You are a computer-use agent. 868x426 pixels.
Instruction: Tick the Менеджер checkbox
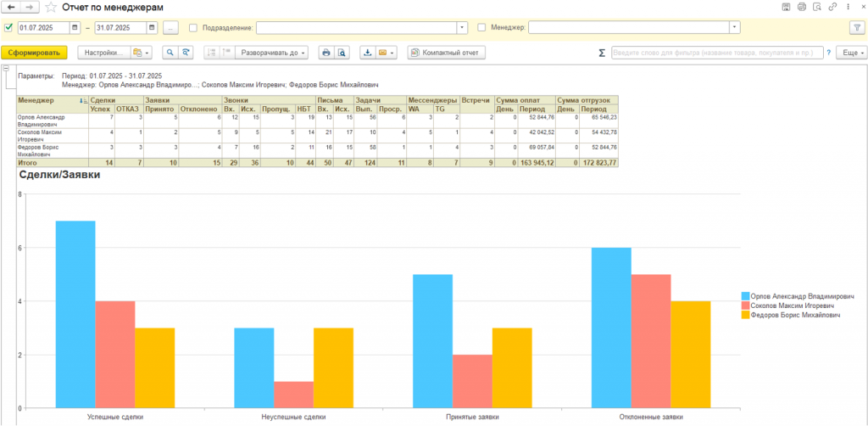(x=482, y=27)
